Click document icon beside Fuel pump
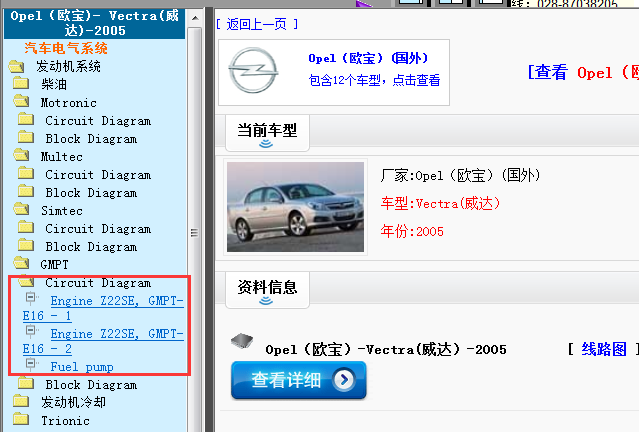The image size is (639, 432). (x=31, y=364)
